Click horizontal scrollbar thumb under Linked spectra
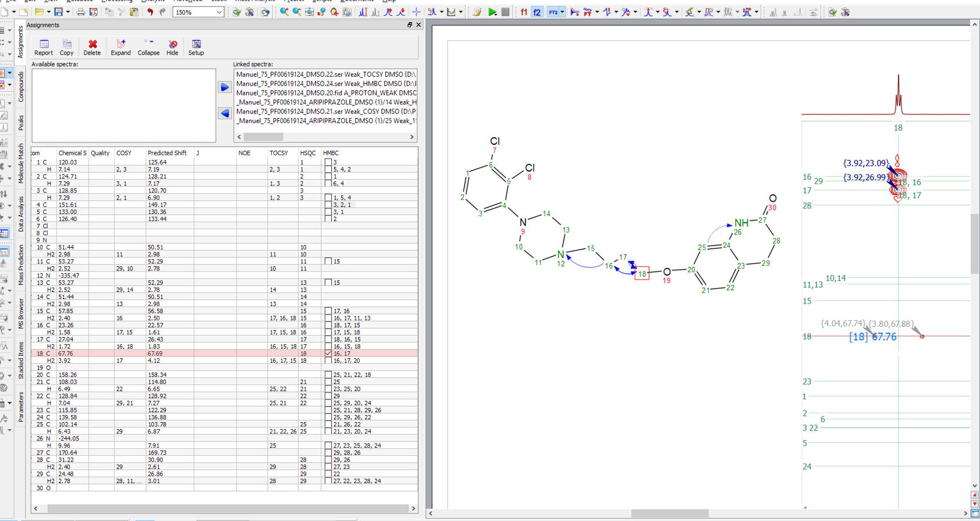 click(x=263, y=137)
